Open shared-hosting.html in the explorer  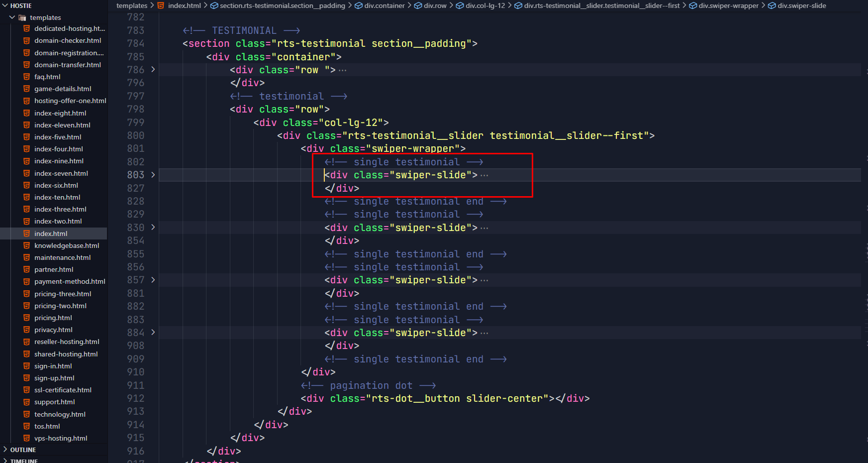pos(66,354)
